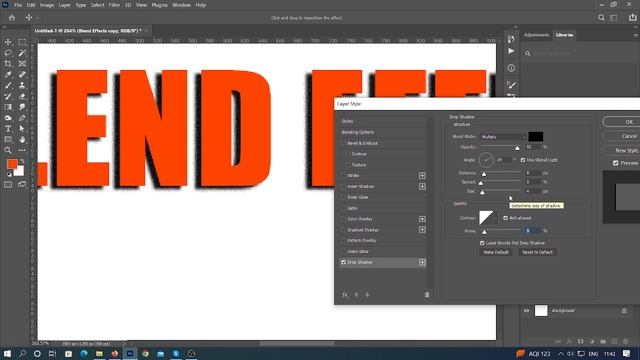Click the Home icon in options bar
Image resolution: width=640 pixels, height=360 pixels.
click(x=12, y=18)
